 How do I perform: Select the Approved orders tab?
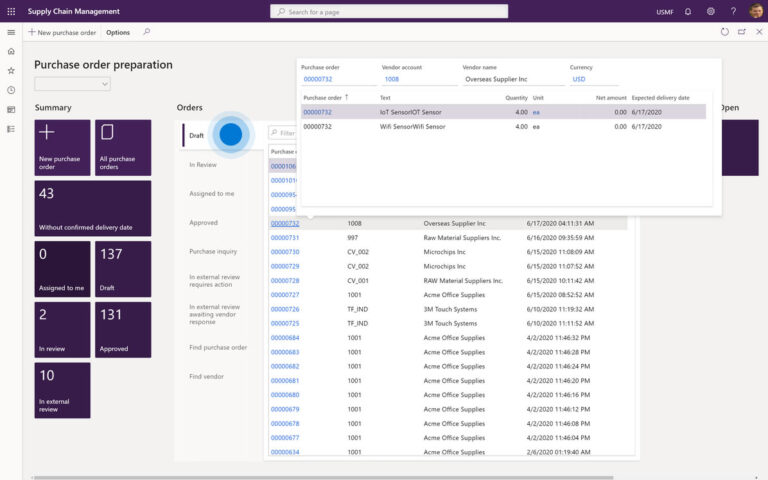pyautogui.click(x=203, y=222)
